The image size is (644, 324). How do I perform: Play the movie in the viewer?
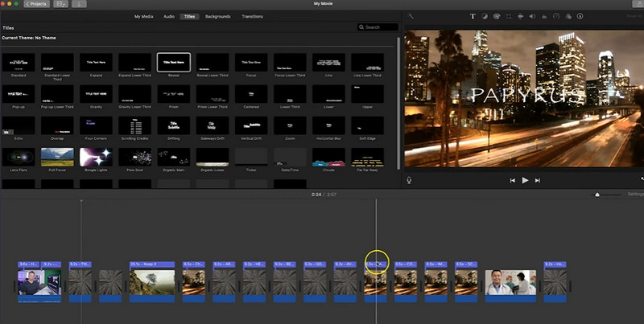(x=525, y=180)
